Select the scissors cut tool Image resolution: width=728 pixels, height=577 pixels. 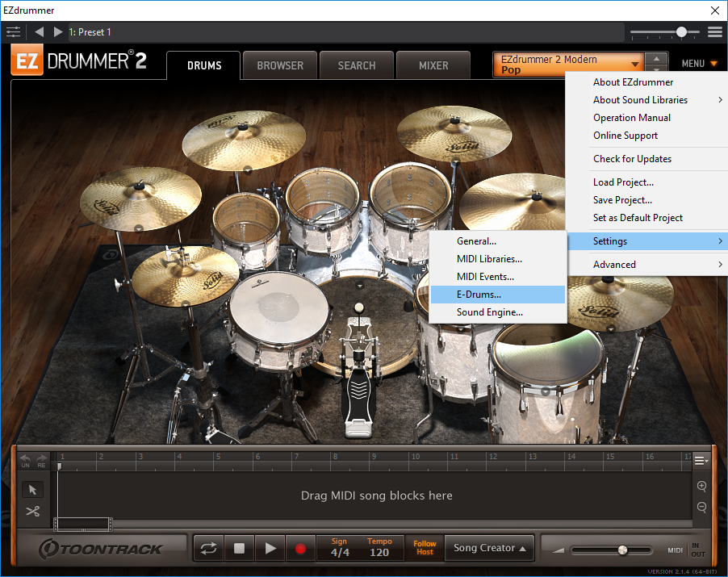[x=32, y=512]
